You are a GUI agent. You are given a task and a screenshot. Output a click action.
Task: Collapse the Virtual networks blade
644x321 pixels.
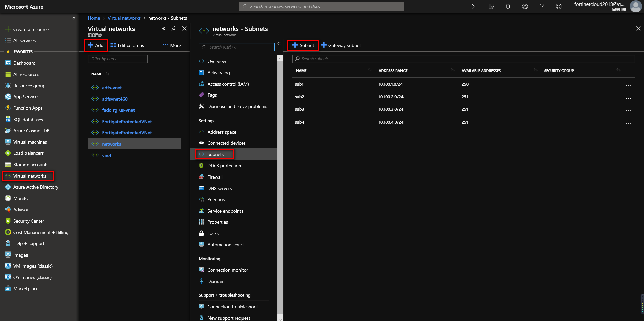[x=164, y=29]
